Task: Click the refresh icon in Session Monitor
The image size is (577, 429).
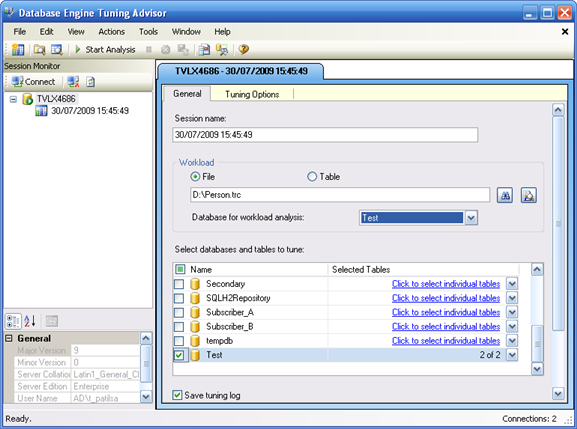Action: pos(91,82)
